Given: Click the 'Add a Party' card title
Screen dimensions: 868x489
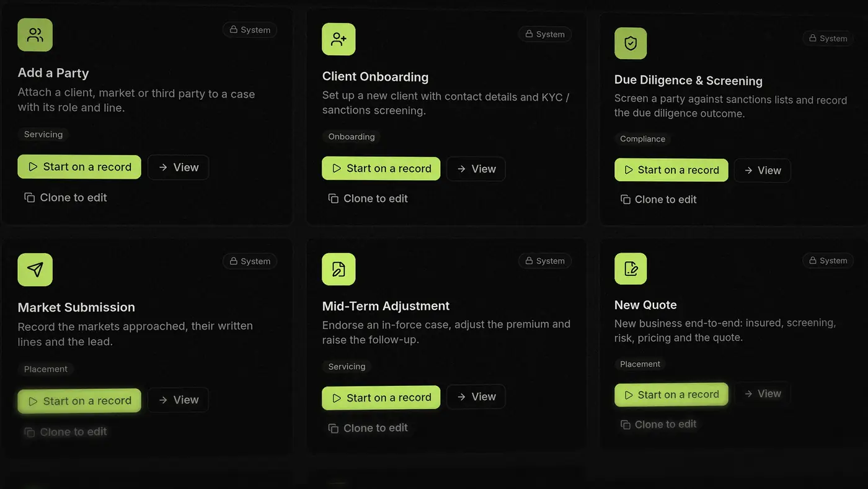Looking at the screenshot, I should click(53, 73).
